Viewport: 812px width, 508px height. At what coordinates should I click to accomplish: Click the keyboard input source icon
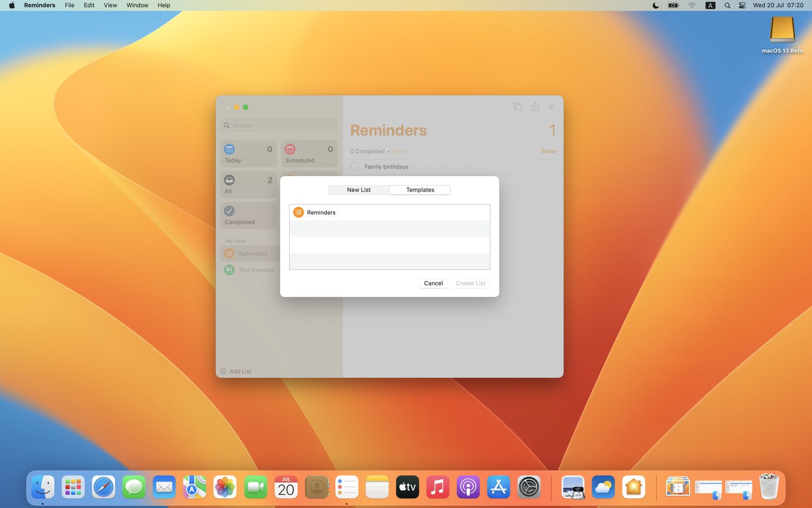(x=710, y=5)
